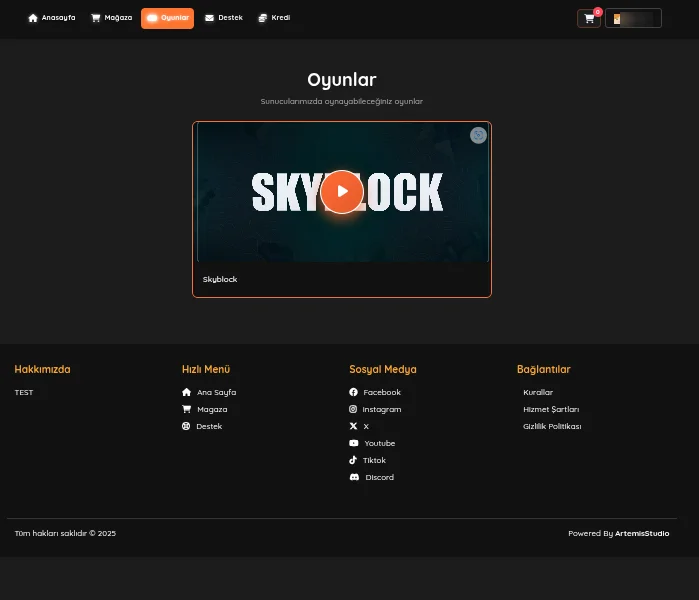
Task: Click the Youtube logo icon in footer
Action: (354, 443)
